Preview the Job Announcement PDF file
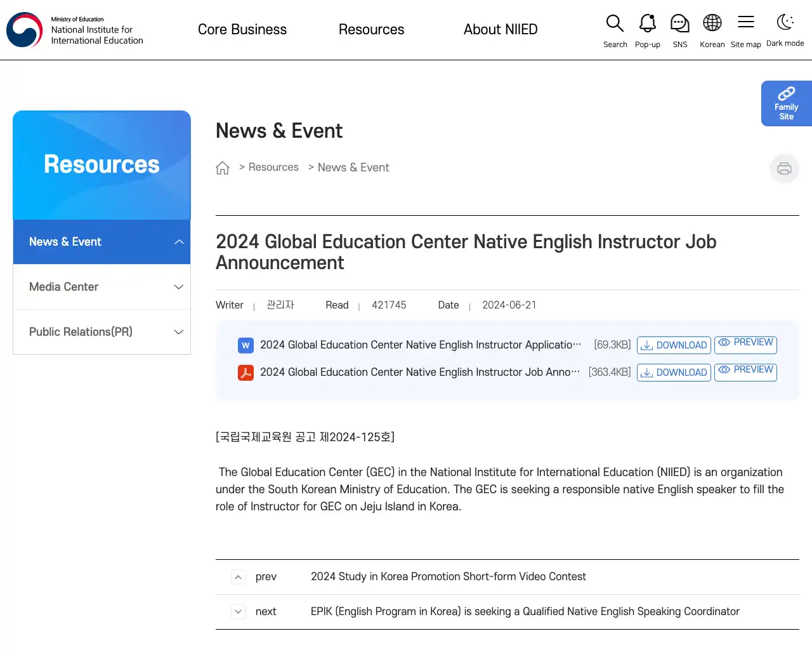The image size is (812, 650). tap(745, 372)
